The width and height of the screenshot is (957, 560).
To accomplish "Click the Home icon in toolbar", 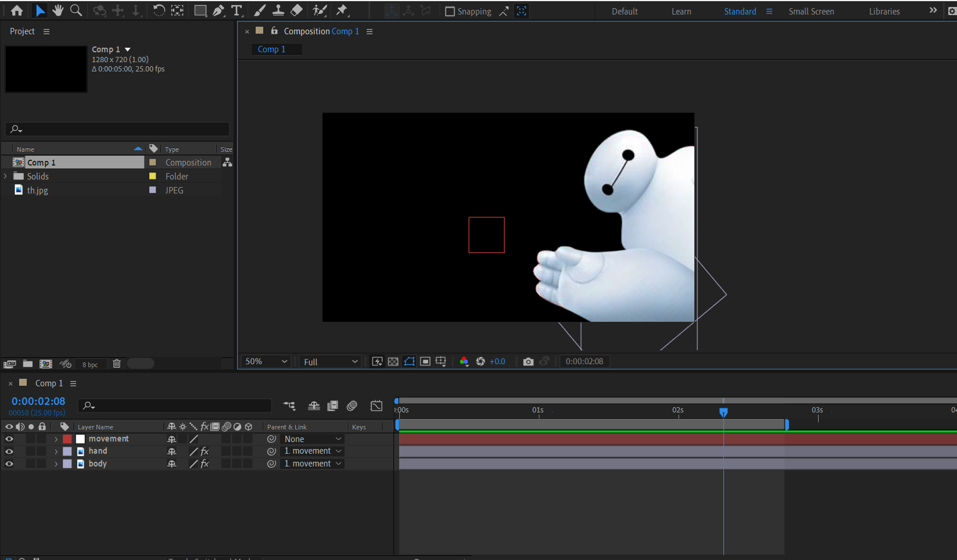I will (x=17, y=10).
